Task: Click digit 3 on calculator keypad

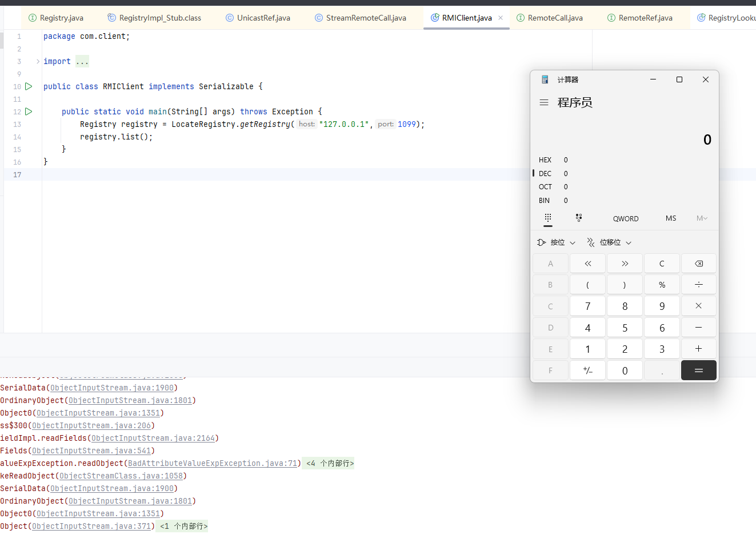Action: pyautogui.click(x=662, y=349)
